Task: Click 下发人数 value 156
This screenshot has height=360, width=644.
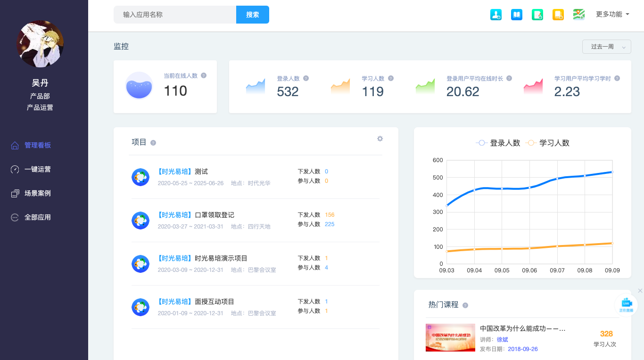Action: coord(330,215)
